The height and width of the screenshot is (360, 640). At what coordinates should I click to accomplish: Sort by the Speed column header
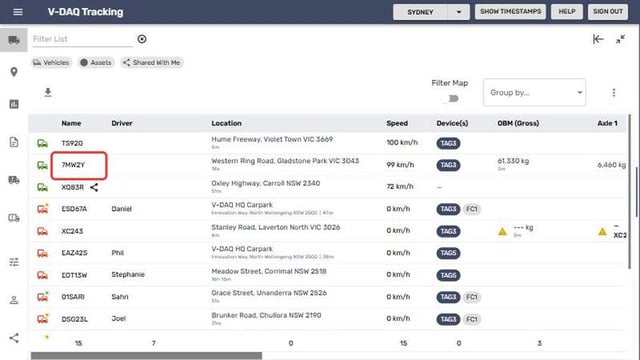[397, 123]
